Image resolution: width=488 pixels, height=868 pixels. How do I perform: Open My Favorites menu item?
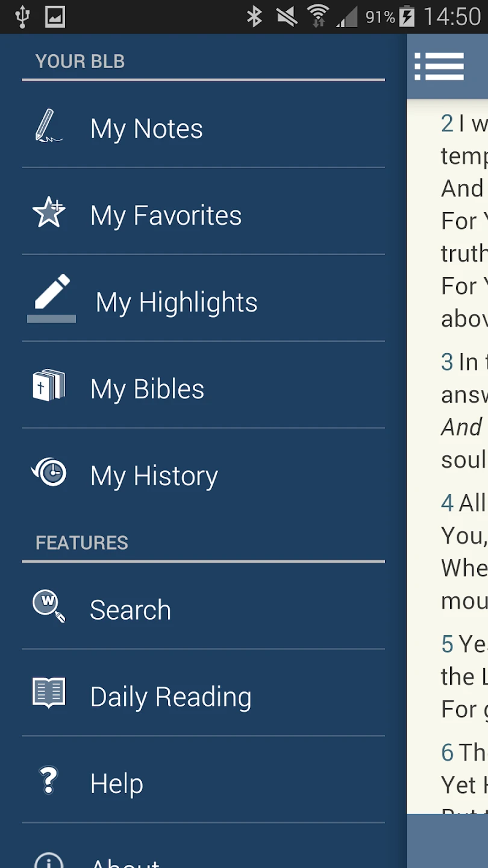tap(166, 216)
